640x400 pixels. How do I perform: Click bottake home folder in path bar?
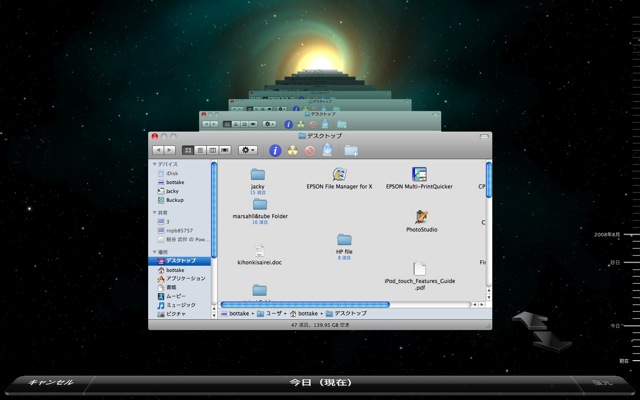coord(304,313)
